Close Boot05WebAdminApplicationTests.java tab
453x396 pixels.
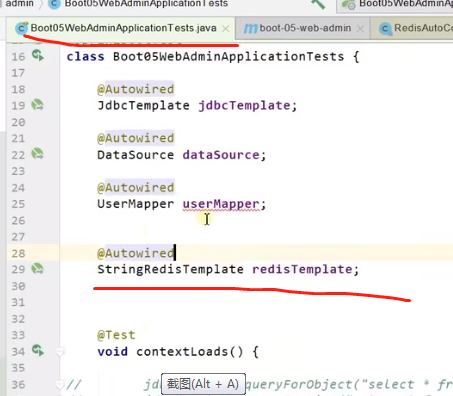pyautogui.click(x=226, y=29)
